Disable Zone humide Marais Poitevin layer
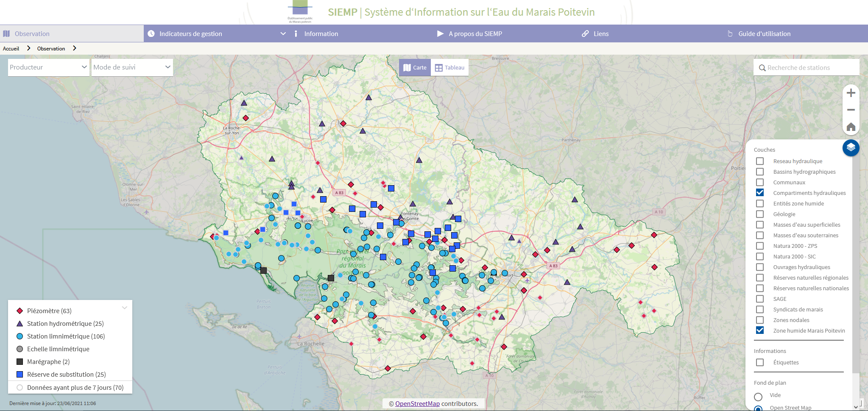The image size is (868, 411). (x=760, y=330)
